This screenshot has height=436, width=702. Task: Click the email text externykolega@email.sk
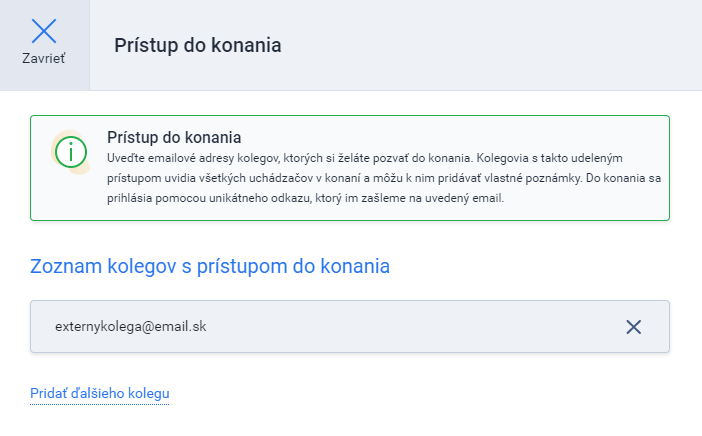tap(130, 327)
